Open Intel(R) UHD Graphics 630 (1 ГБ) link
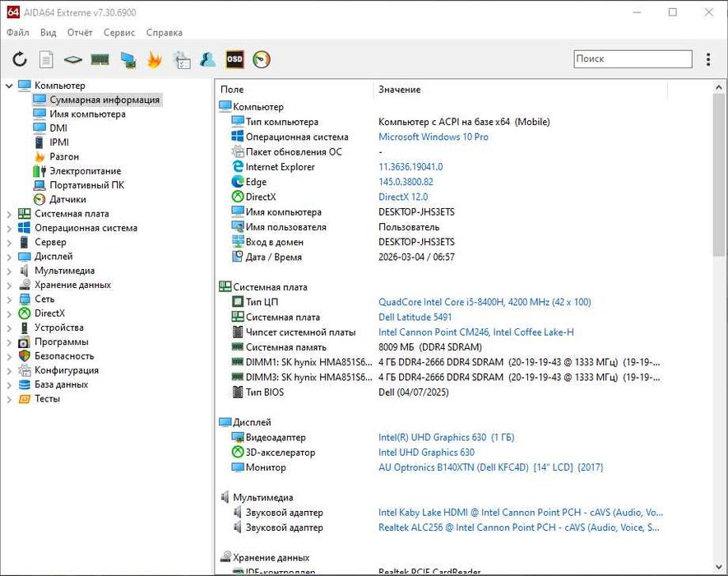This screenshot has width=728, height=576. (x=446, y=437)
